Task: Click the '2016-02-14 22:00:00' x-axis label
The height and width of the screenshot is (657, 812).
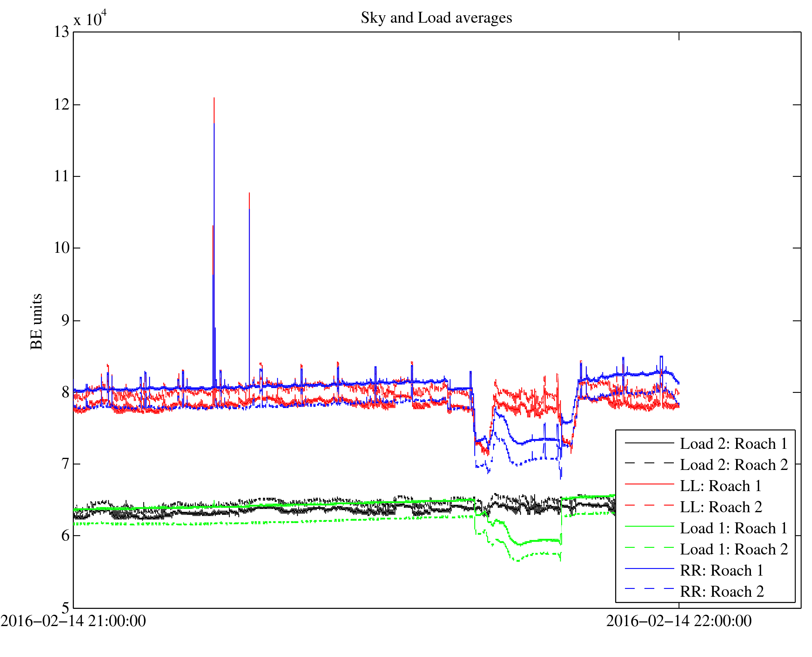Action: [679, 621]
